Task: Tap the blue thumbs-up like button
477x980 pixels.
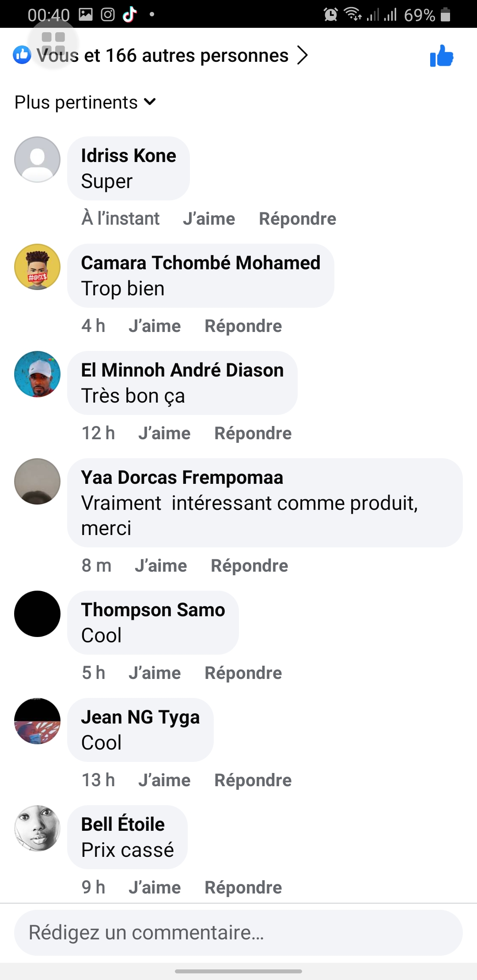Action: click(441, 56)
